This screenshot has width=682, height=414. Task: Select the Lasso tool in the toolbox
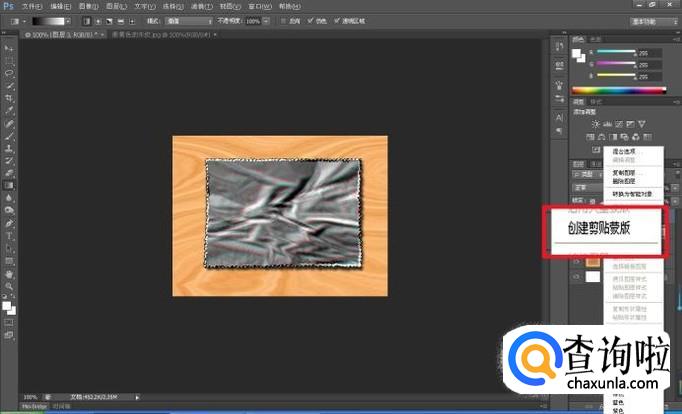[x=9, y=73]
